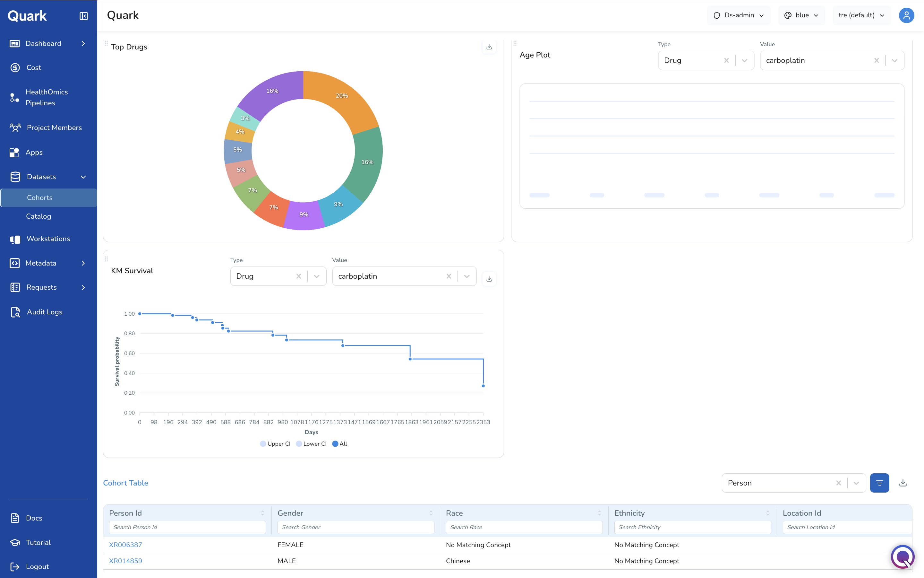Download the KM Survival chart

tap(489, 279)
